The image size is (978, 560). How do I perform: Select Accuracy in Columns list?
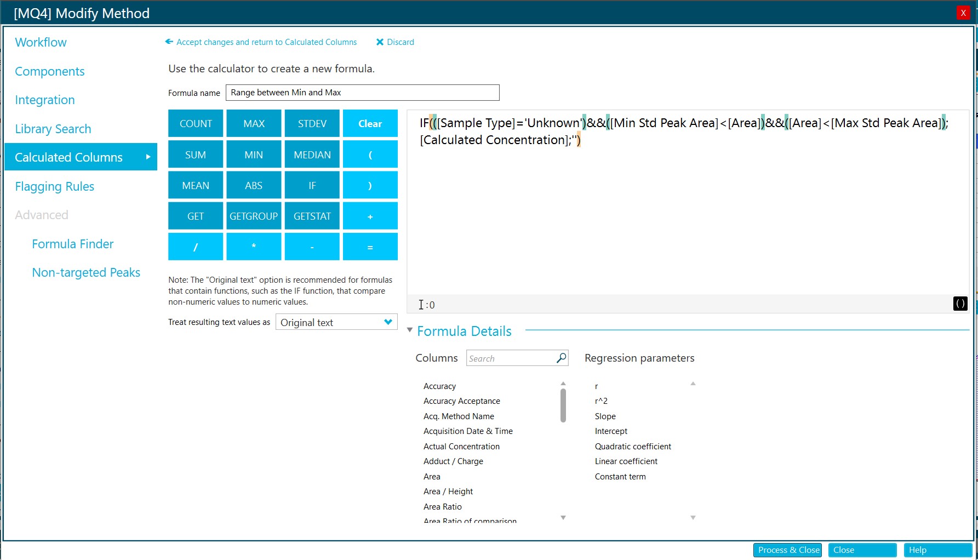click(439, 386)
